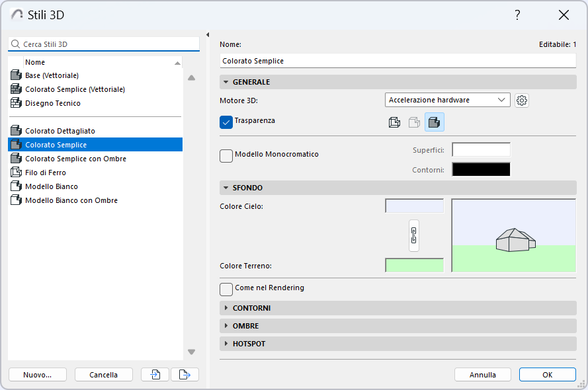Select the first transparency mode cube icon
The height and width of the screenshot is (390, 588).
394,122
